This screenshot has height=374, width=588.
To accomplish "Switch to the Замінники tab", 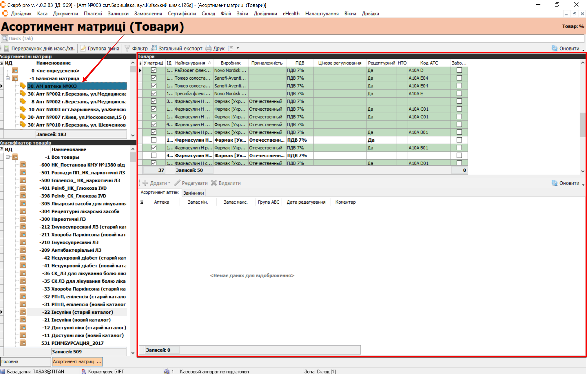I will click(193, 193).
